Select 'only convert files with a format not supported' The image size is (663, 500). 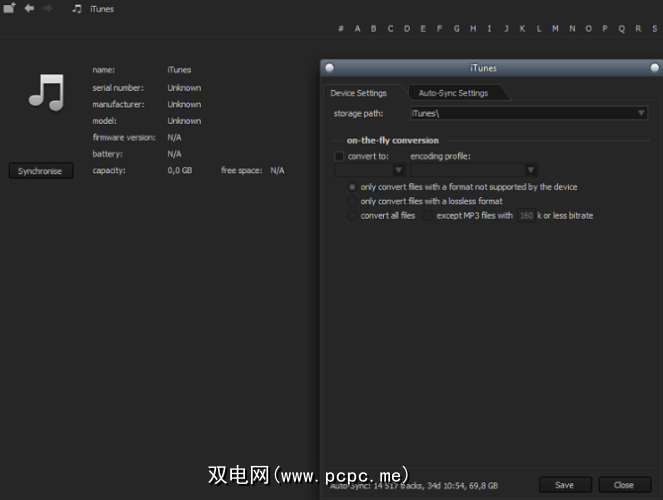point(352,187)
